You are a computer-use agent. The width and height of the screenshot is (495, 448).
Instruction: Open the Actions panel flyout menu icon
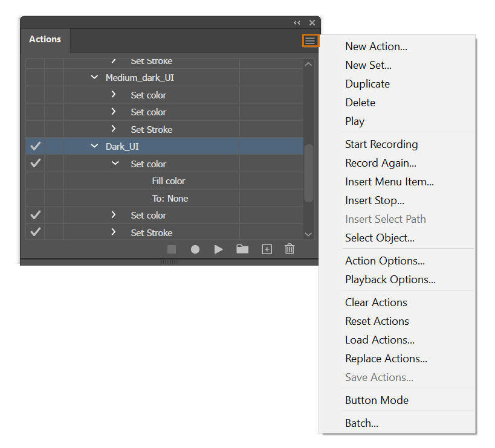(x=310, y=41)
